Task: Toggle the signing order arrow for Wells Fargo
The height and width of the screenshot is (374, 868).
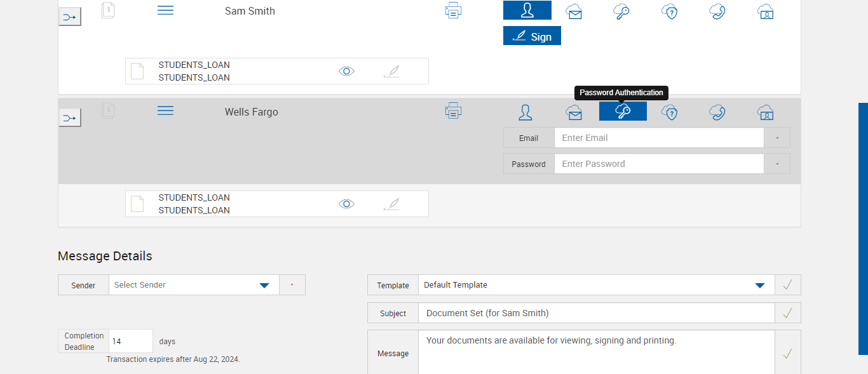Action: 70,117
